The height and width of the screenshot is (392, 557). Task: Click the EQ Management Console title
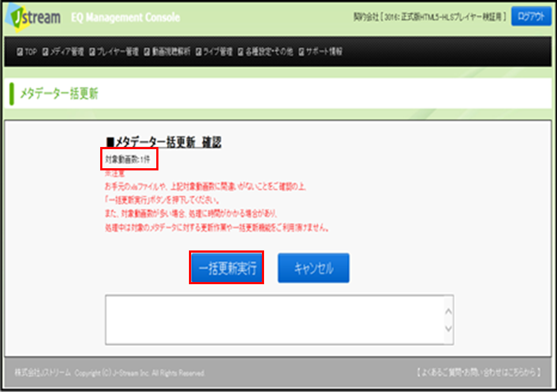coord(125,18)
